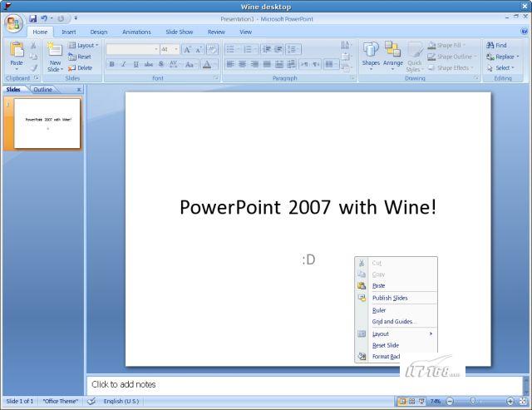Switch to the Design tab
The image size is (532, 410).
point(99,32)
